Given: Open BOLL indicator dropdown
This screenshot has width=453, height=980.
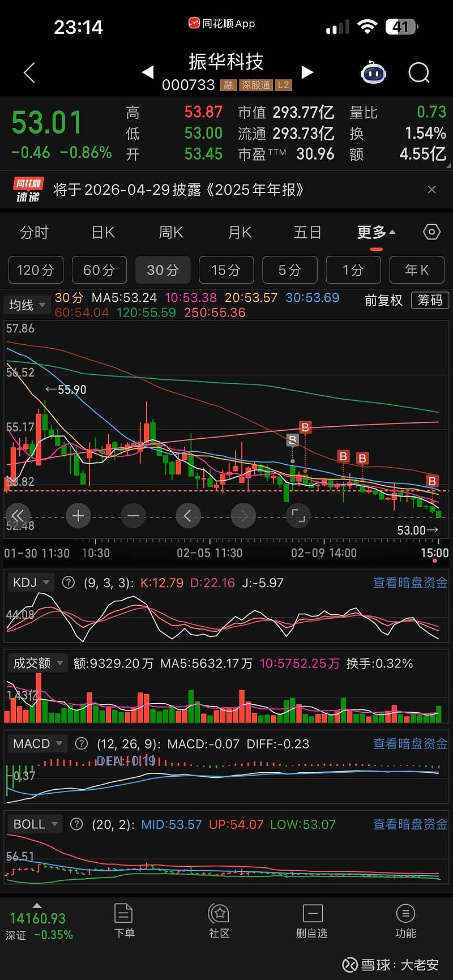Looking at the screenshot, I should 35,824.
